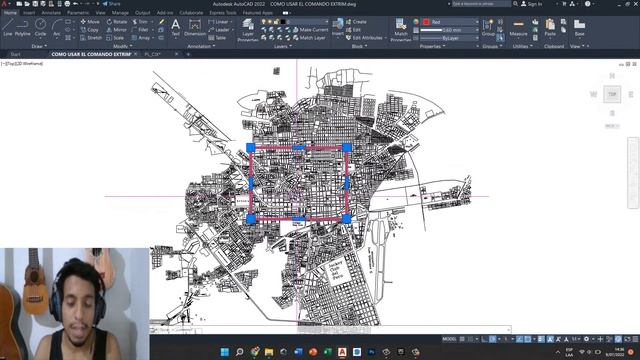This screenshot has height=360, width=640.
Task: Toggle the MODEL space button
Action: coord(449,339)
